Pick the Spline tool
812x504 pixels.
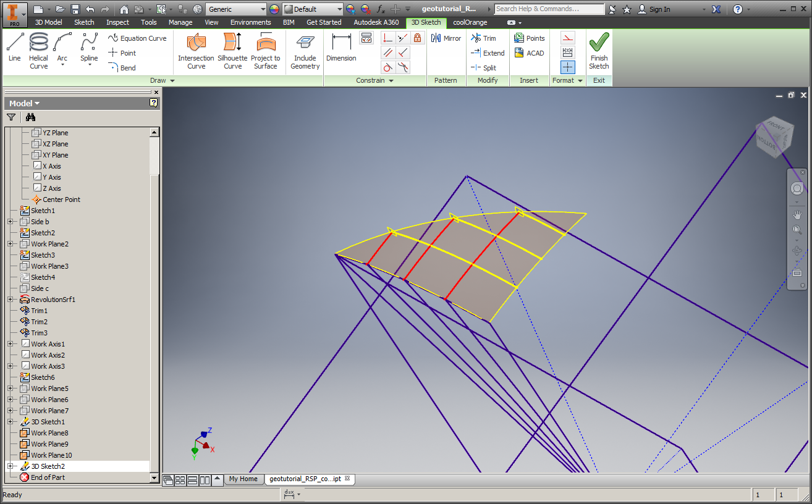(89, 49)
